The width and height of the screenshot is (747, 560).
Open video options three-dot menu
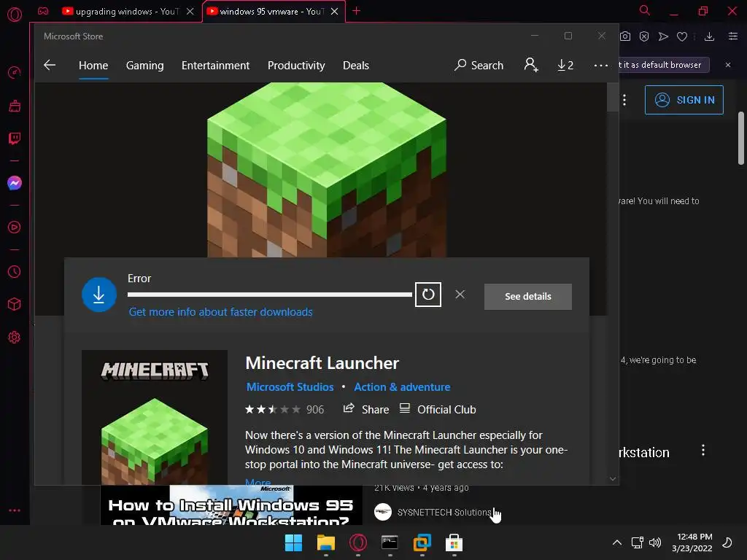pyautogui.click(x=703, y=451)
